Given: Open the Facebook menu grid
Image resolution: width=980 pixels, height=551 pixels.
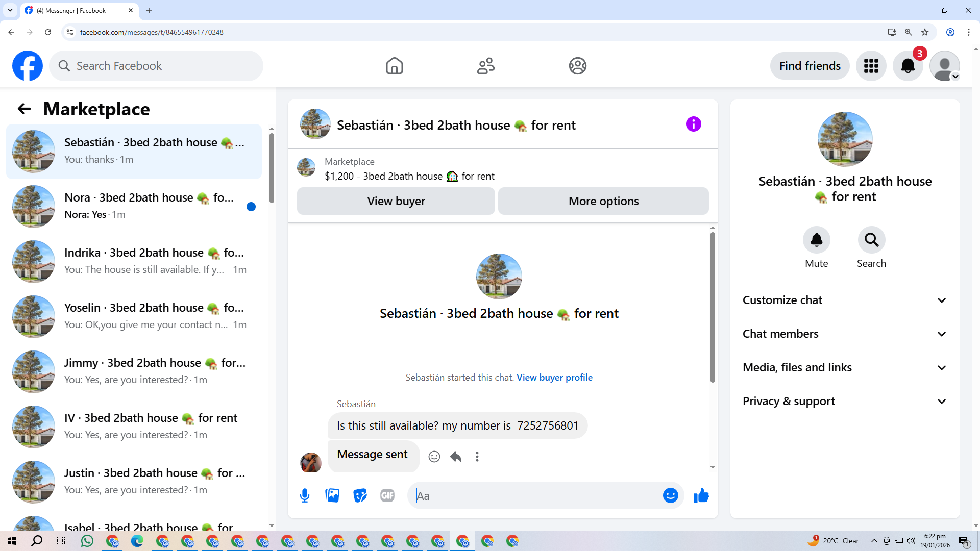Looking at the screenshot, I should [871, 66].
